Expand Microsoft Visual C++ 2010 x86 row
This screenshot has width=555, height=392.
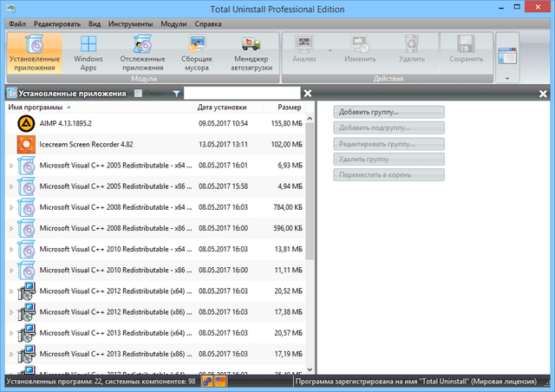tap(11, 271)
